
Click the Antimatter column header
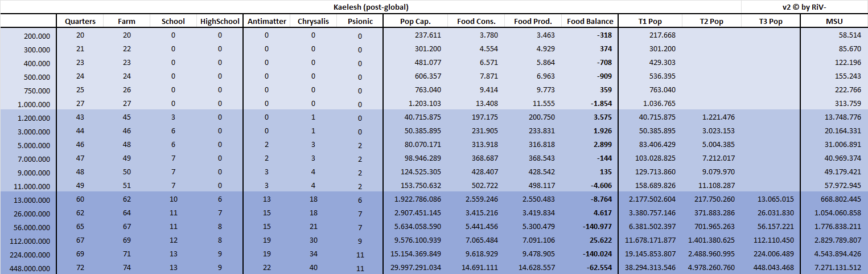click(x=266, y=22)
